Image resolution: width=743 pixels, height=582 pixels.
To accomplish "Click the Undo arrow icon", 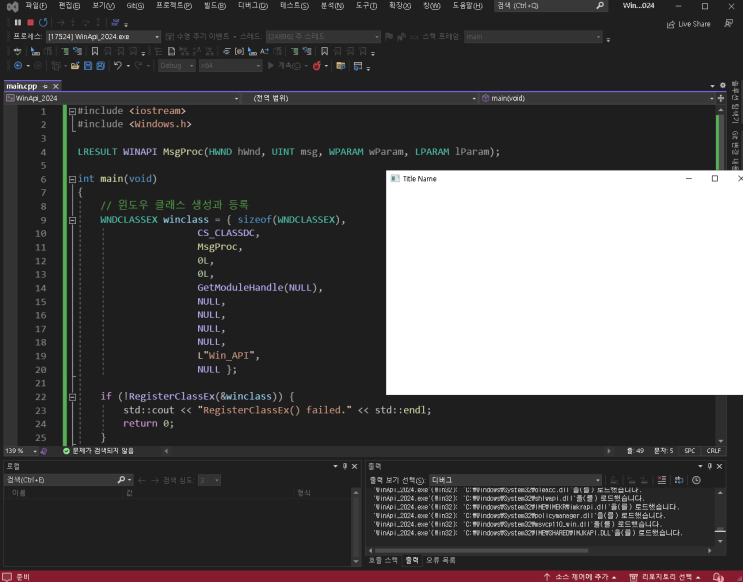I will click(x=118, y=66).
